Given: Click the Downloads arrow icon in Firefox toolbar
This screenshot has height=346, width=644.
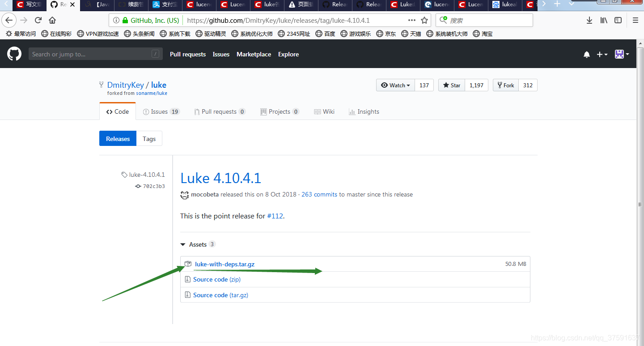Looking at the screenshot, I should point(589,20).
